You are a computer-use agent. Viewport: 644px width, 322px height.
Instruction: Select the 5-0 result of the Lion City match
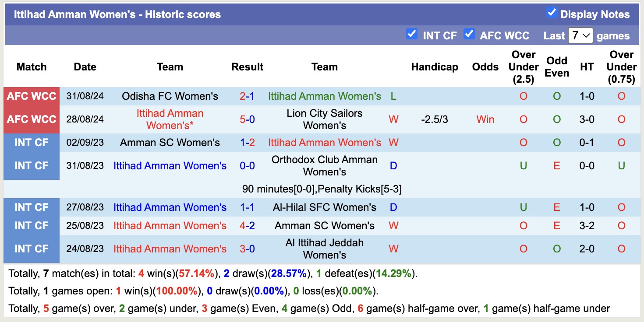248,119
